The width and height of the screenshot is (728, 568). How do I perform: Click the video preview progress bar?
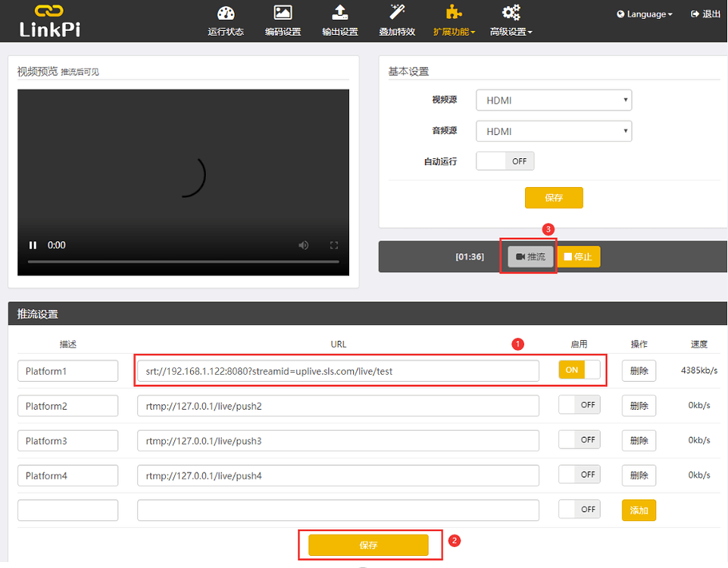(183, 262)
